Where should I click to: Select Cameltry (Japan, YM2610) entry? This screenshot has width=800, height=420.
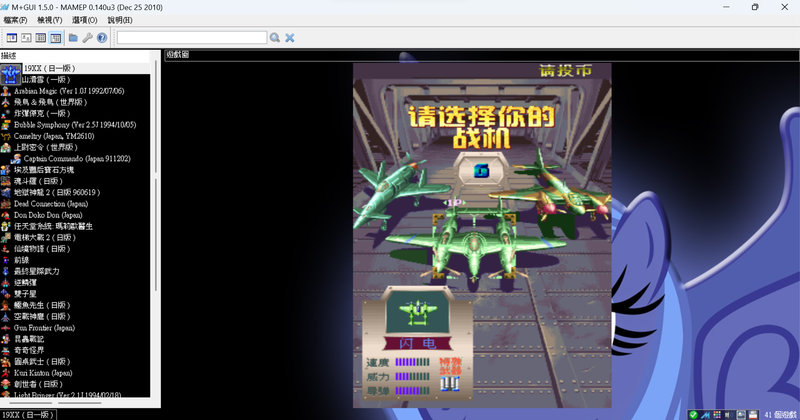coord(54,136)
